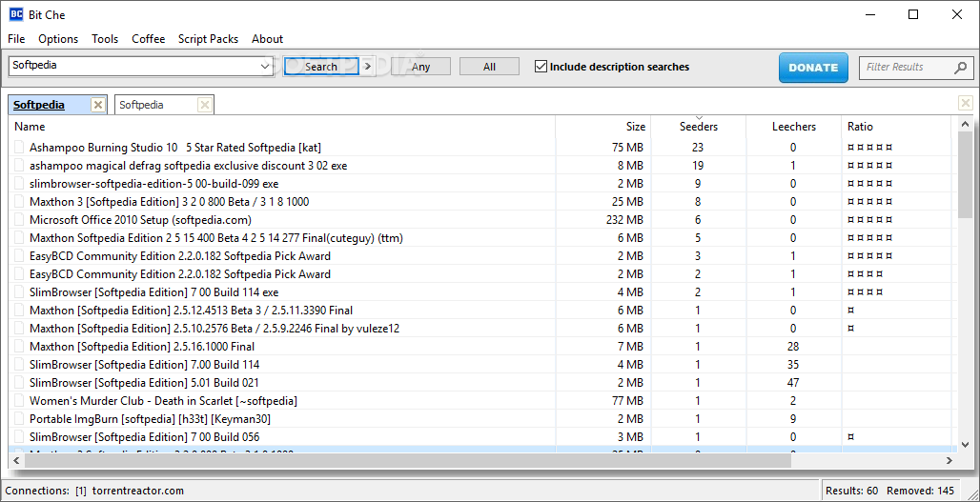Viewport: 980px width, 502px height.
Task: Click file icon of slimbrowser-softpedia-edition-5 row
Action: [19, 184]
